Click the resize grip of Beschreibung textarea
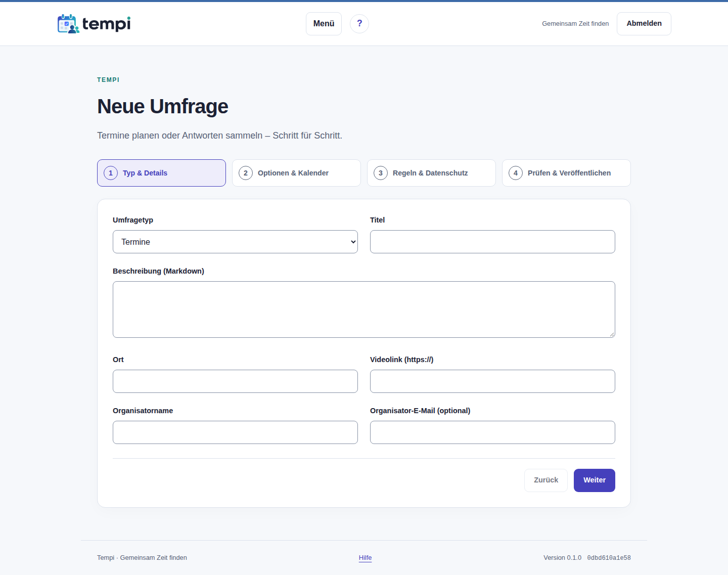The height and width of the screenshot is (575, 728). (x=612, y=334)
